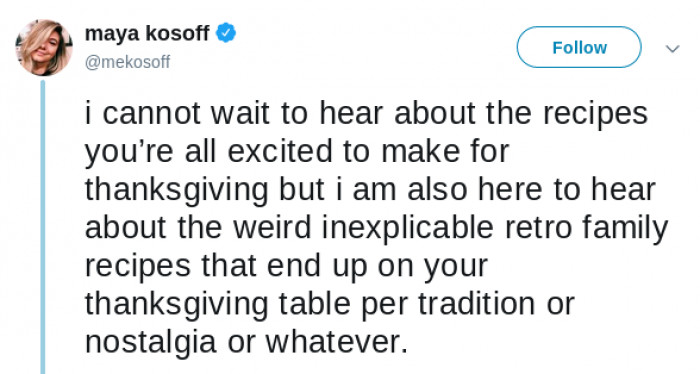This screenshot has height=374, width=700.
Task: Click tweet line "thanksgiving table per tradition or"
Action: (x=329, y=304)
